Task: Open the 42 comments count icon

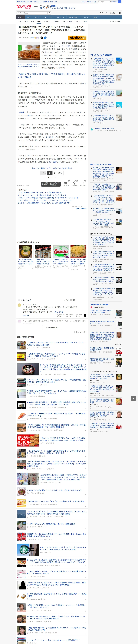Action: (32, 38)
